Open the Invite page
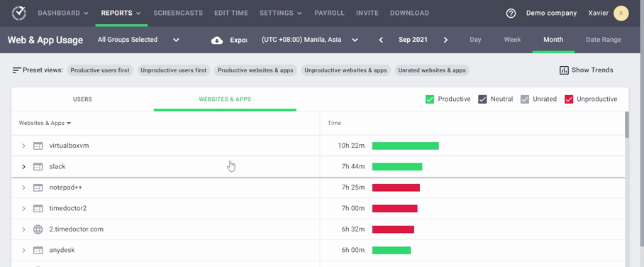 (x=367, y=13)
